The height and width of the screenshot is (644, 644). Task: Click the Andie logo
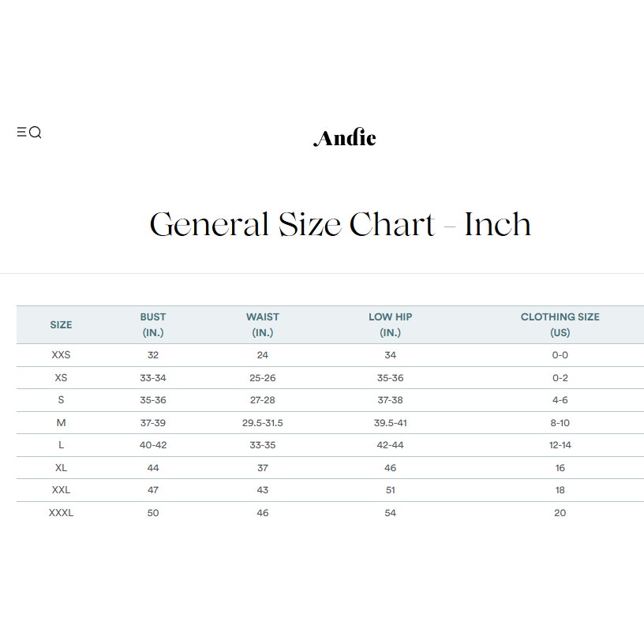click(345, 137)
